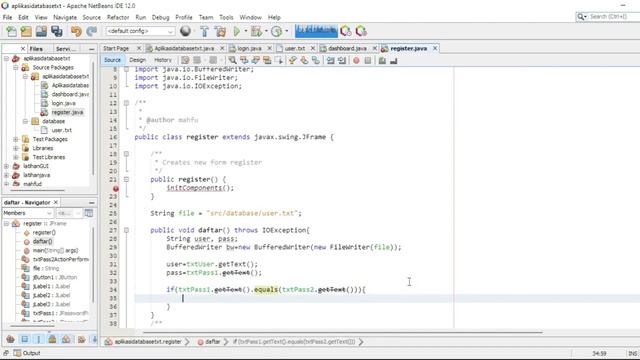640x360 pixels.
Task: Click the New Project toolbar icon
Action: tap(26, 31)
